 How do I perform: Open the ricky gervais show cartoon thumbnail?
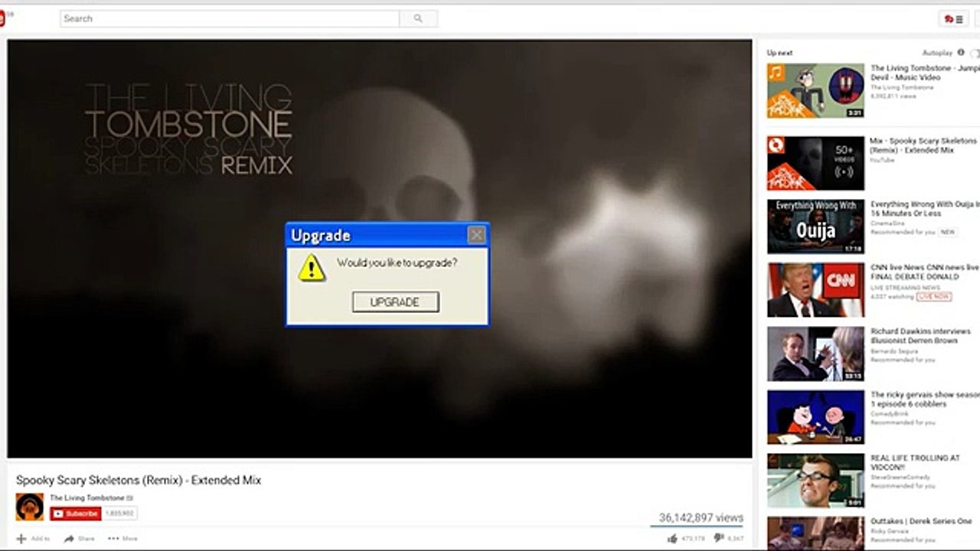click(815, 417)
